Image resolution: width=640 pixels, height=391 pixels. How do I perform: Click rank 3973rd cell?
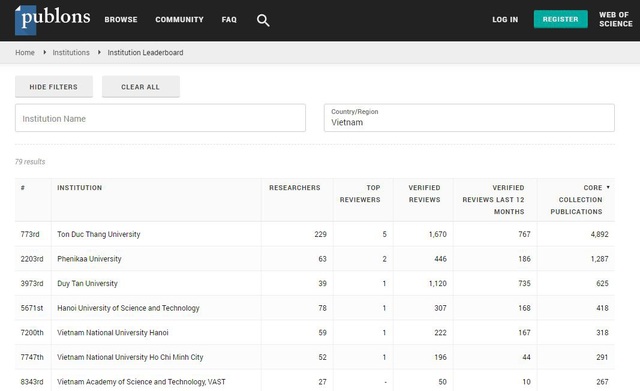click(x=32, y=283)
